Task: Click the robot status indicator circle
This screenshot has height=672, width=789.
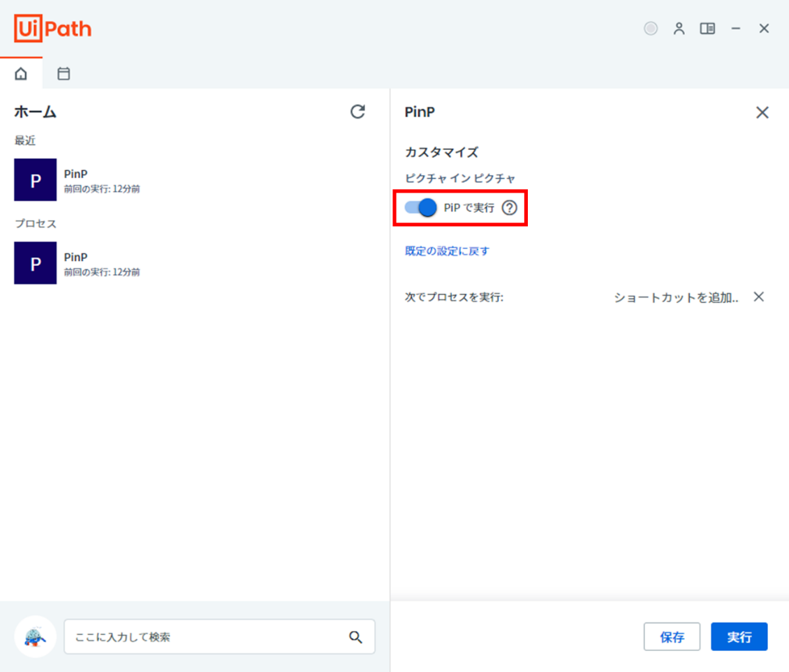Action: pos(651,29)
